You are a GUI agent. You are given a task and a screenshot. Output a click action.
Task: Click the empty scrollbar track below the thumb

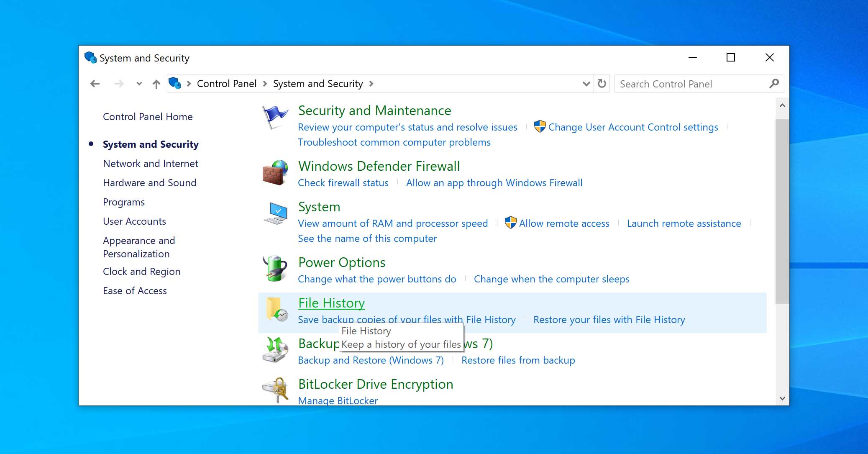tap(782, 348)
